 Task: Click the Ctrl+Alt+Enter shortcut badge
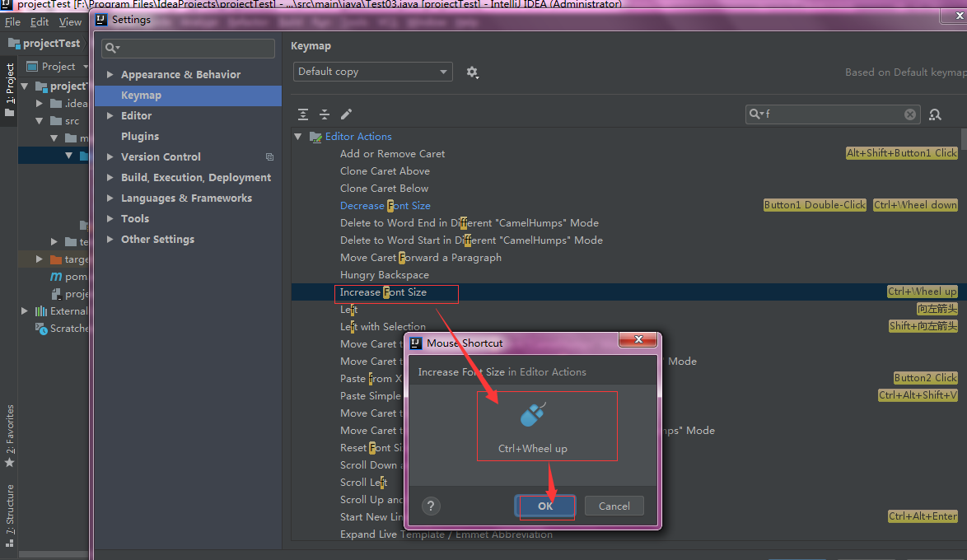click(x=923, y=516)
